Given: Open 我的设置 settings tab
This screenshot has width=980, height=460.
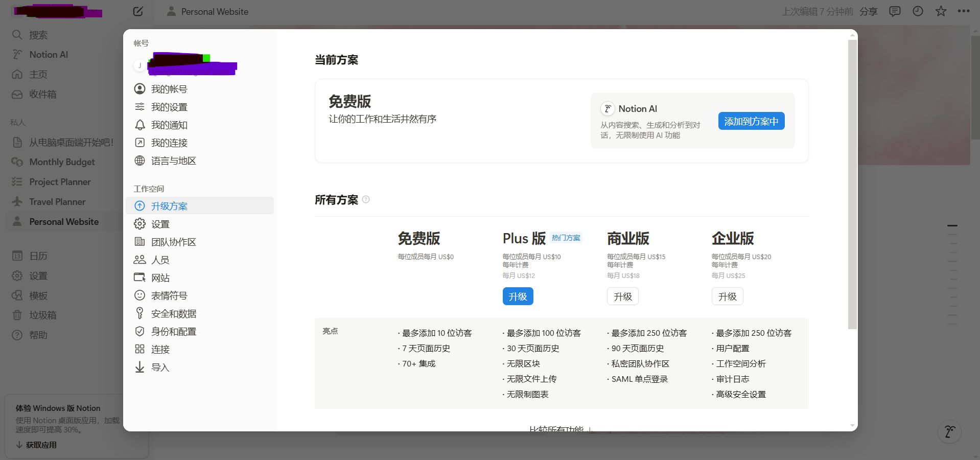Looking at the screenshot, I should [x=200, y=107].
